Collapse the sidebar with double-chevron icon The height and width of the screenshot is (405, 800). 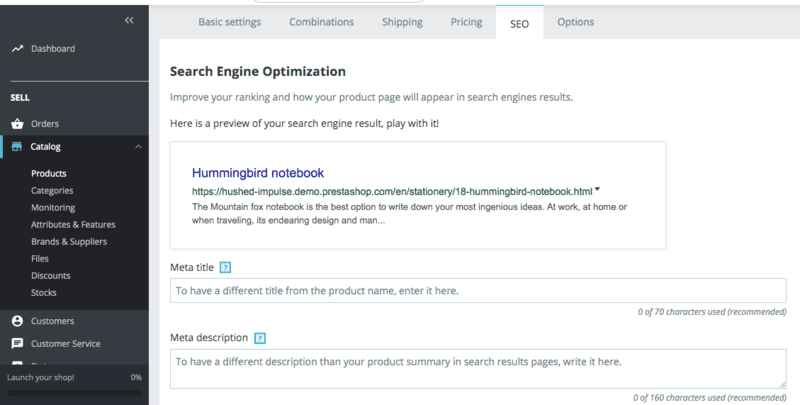[x=129, y=20]
